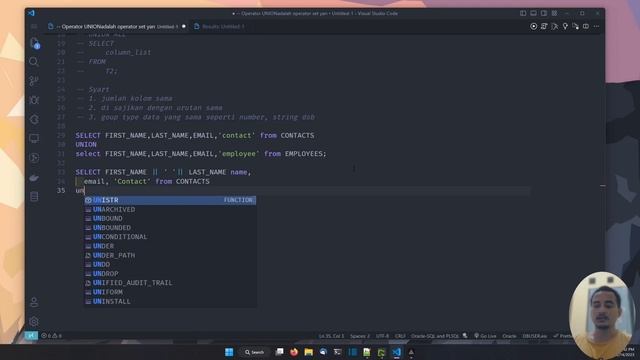Split the editor to the right
Viewport: 640px width, 360px height.
[586, 27]
